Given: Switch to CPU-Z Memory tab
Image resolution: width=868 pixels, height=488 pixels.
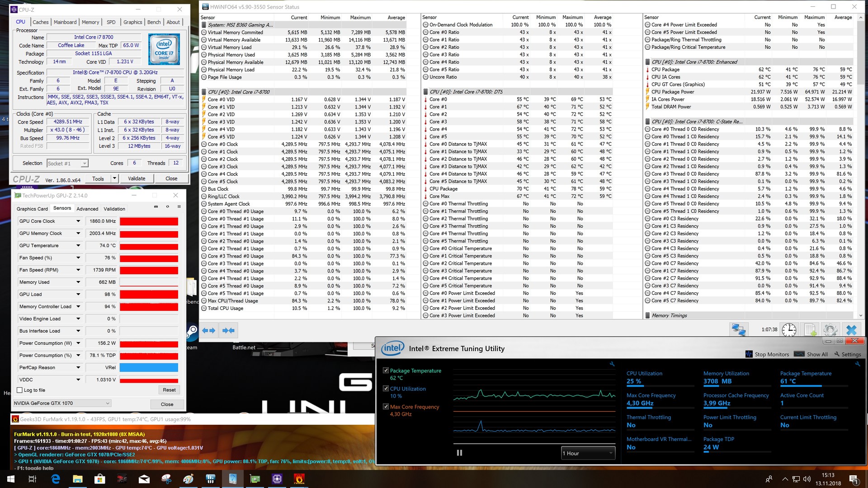Looking at the screenshot, I should click(90, 22).
